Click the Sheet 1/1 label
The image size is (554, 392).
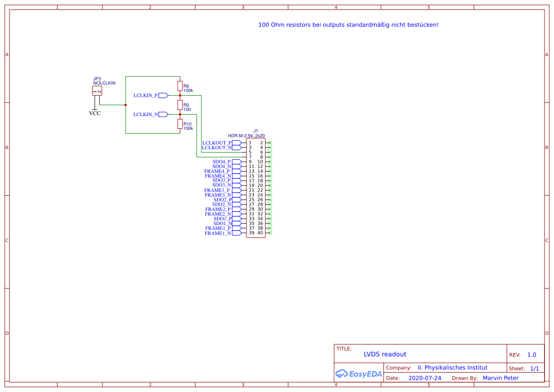pyautogui.click(x=525, y=368)
